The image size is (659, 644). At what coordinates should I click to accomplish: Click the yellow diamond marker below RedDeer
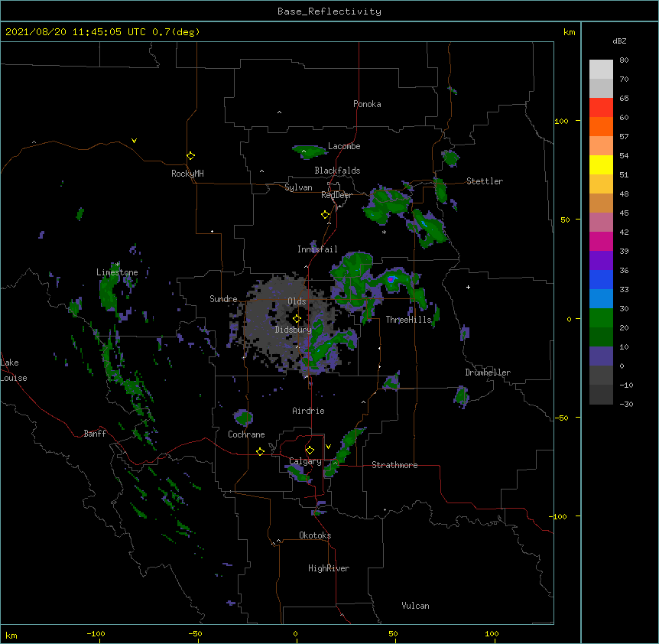tap(325, 215)
